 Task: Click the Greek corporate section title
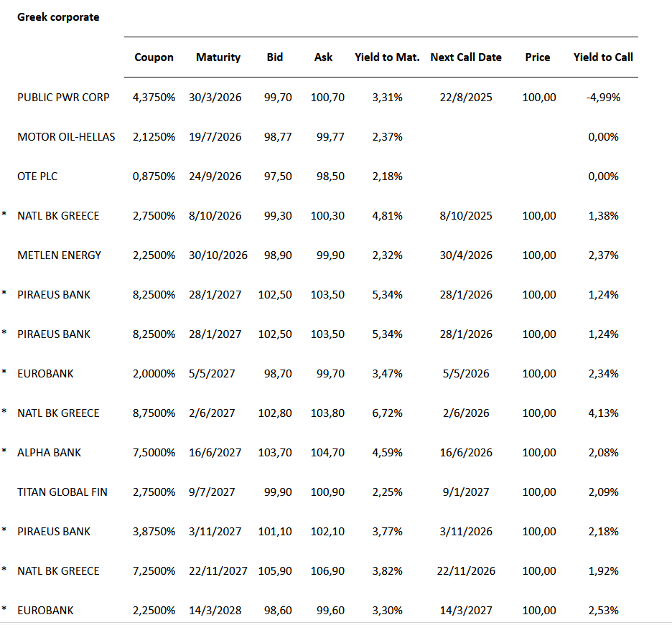coord(58,17)
